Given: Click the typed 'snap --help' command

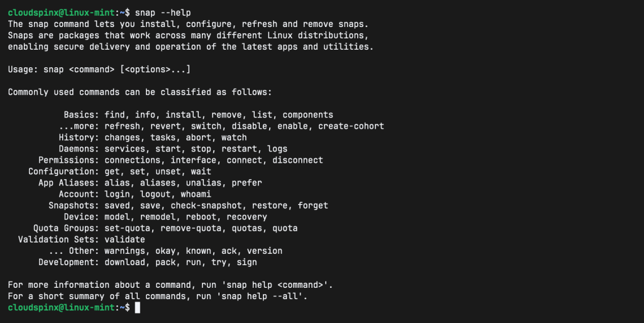Looking at the screenshot, I should (x=163, y=13).
